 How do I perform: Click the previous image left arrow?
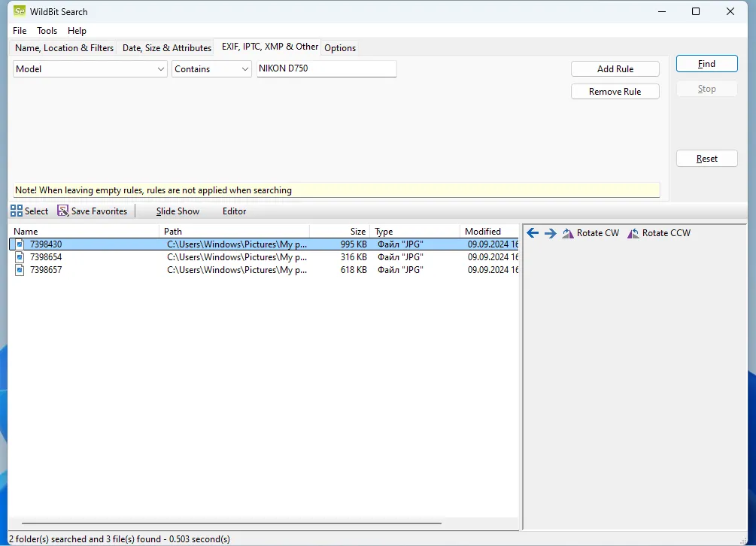[x=533, y=233]
